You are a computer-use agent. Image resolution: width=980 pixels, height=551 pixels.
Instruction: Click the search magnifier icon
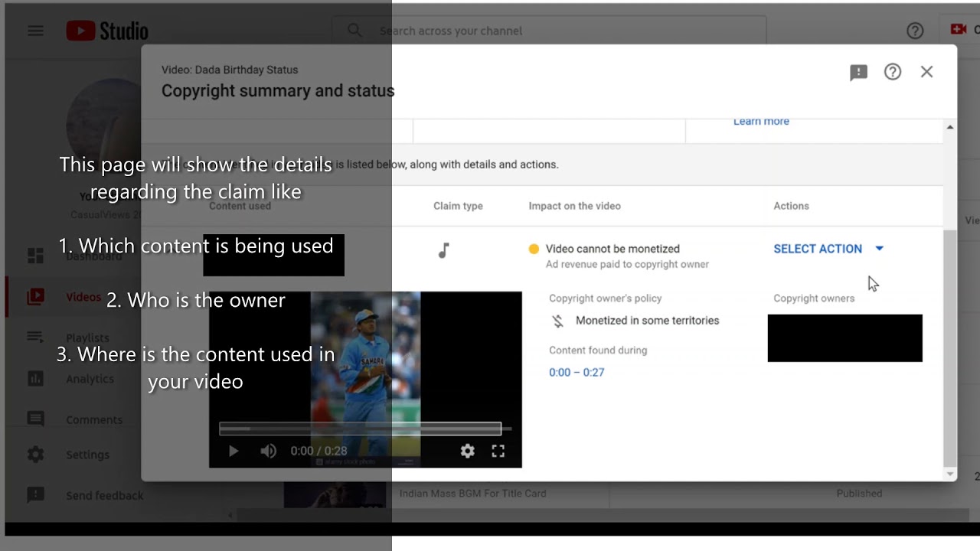[x=354, y=31]
